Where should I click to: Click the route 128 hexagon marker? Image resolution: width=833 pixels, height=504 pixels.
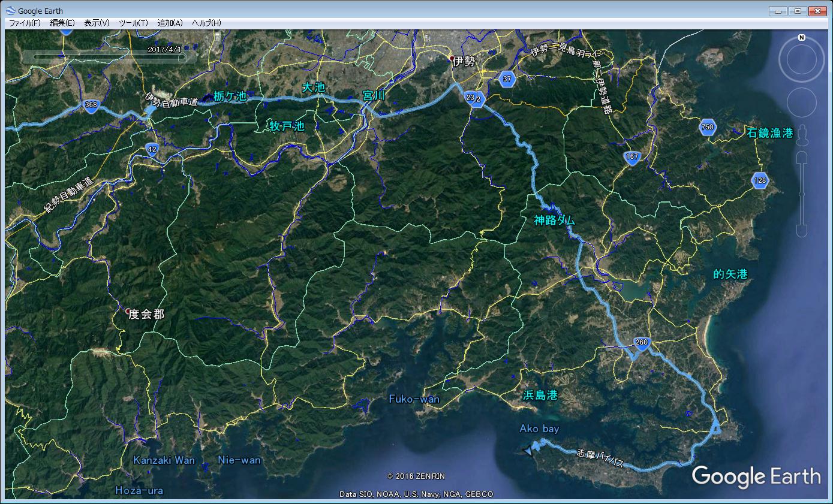click(x=760, y=180)
